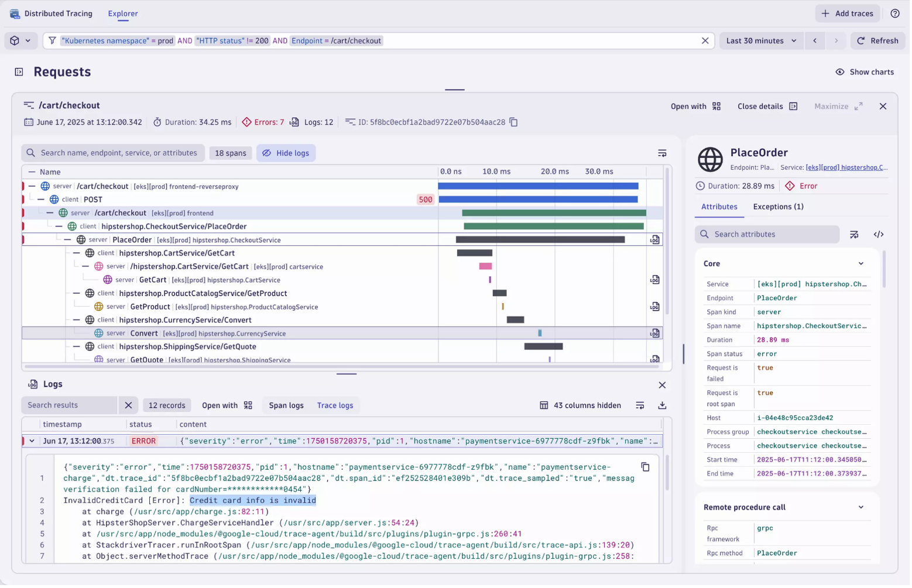Open the cube segment selector dropdown
912x588 pixels.
click(20, 41)
